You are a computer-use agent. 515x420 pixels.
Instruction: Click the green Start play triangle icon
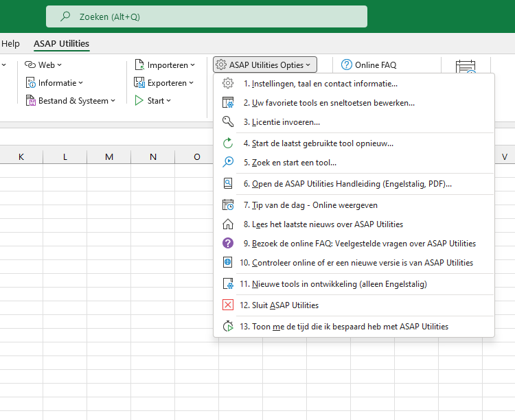tap(139, 100)
